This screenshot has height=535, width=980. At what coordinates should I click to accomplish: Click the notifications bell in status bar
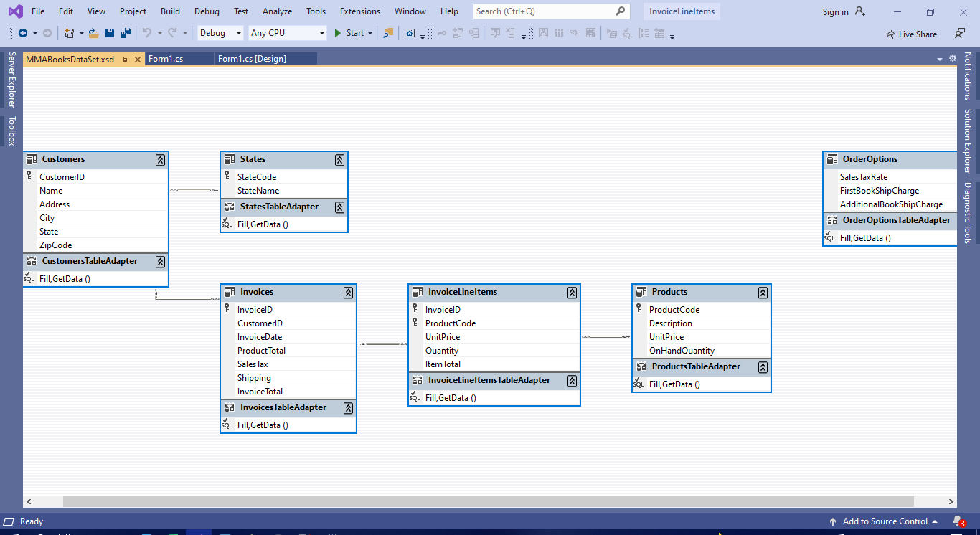pyautogui.click(x=958, y=521)
